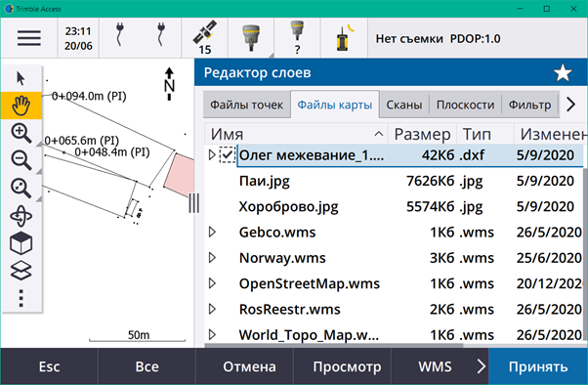Click the 0+094.0m (PI) map label
Screen dimensions: 588x385
(89, 96)
